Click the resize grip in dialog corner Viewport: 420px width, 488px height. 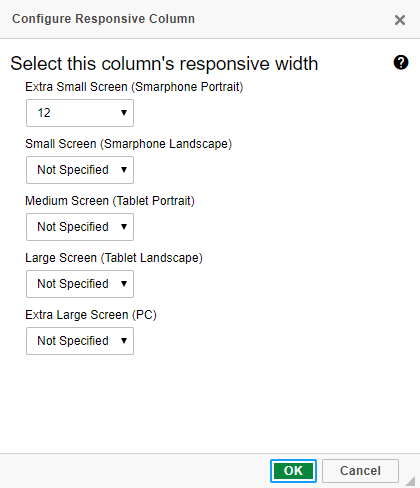[410, 481]
